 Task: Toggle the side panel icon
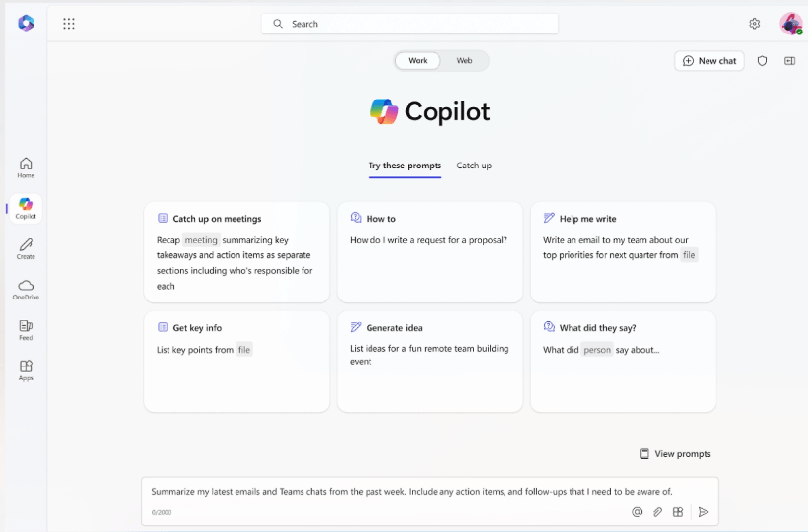(789, 61)
